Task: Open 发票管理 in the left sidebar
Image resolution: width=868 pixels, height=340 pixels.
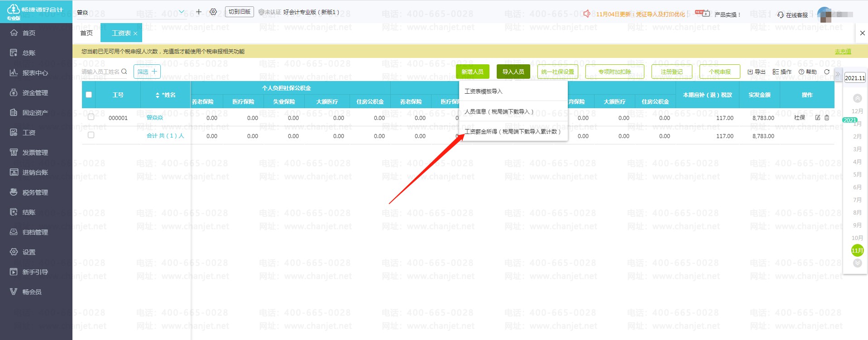Action: coord(35,153)
